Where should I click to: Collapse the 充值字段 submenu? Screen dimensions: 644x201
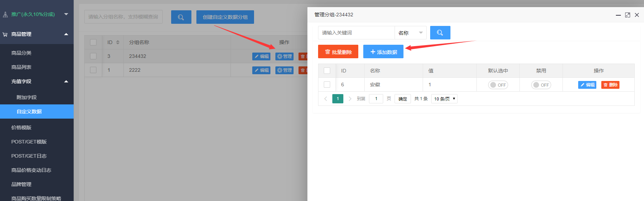(66, 81)
